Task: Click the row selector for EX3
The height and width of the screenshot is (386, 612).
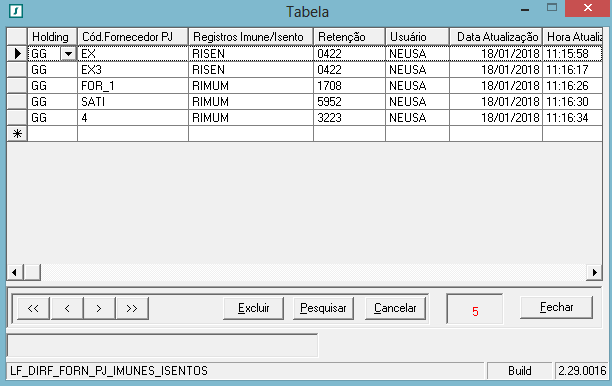Action: pos(17,69)
